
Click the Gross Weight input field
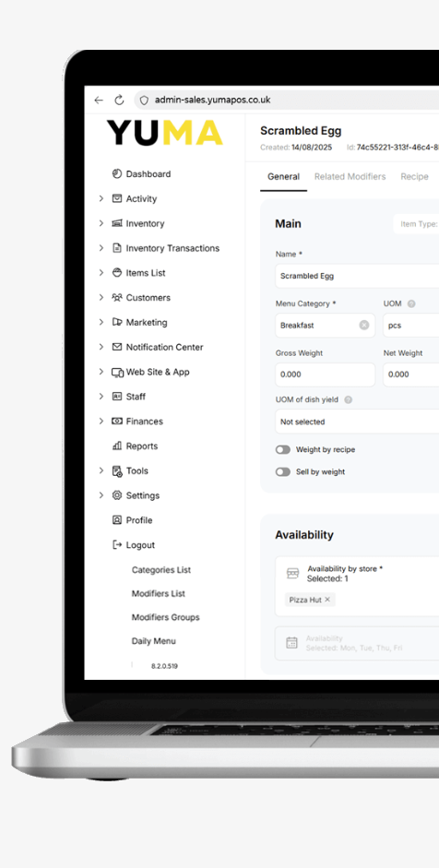(x=325, y=375)
